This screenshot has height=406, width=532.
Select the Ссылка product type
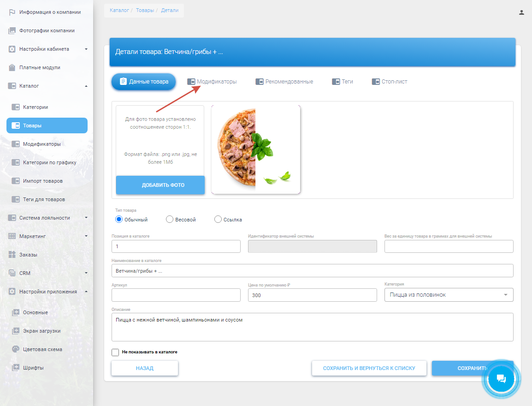point(218,220)
